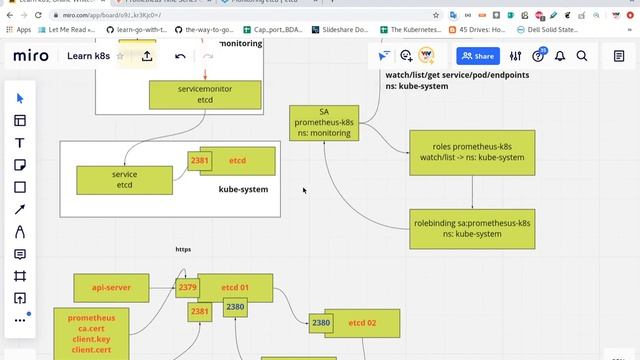Open 'Cap_port_BDA...' bookmark
This screenshot has width=640, height=360.
273,29
